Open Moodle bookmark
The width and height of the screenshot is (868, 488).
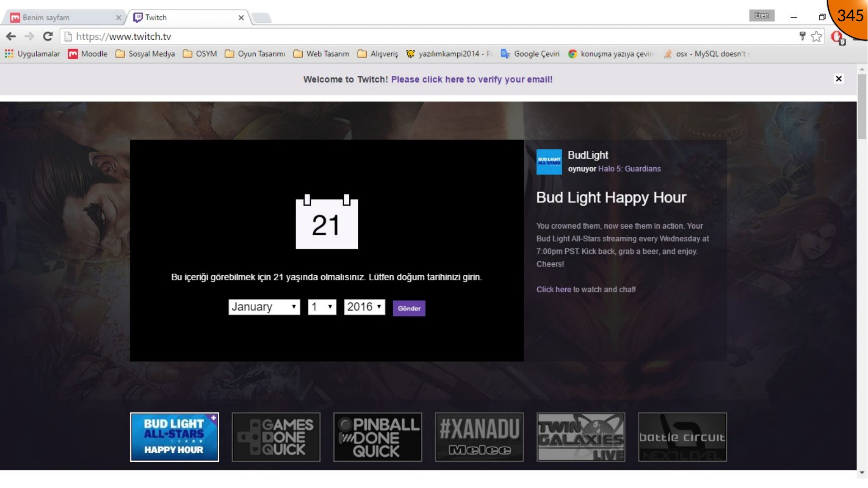tap(88, 54)
